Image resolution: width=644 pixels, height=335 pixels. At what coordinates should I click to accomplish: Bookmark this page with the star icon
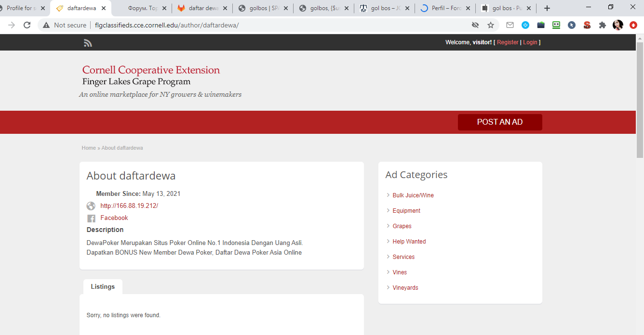pos(491,25)
